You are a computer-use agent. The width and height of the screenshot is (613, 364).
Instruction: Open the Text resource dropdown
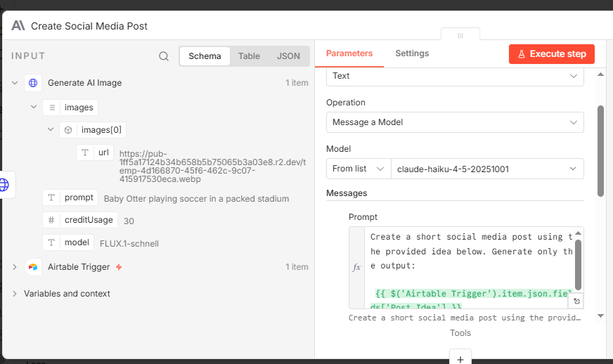[455, 77]
